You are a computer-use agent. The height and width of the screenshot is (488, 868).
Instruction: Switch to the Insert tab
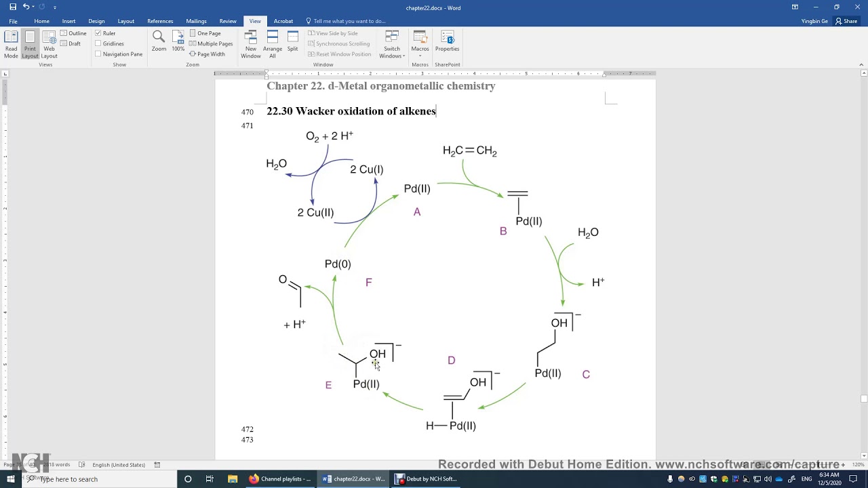point(68,21)
